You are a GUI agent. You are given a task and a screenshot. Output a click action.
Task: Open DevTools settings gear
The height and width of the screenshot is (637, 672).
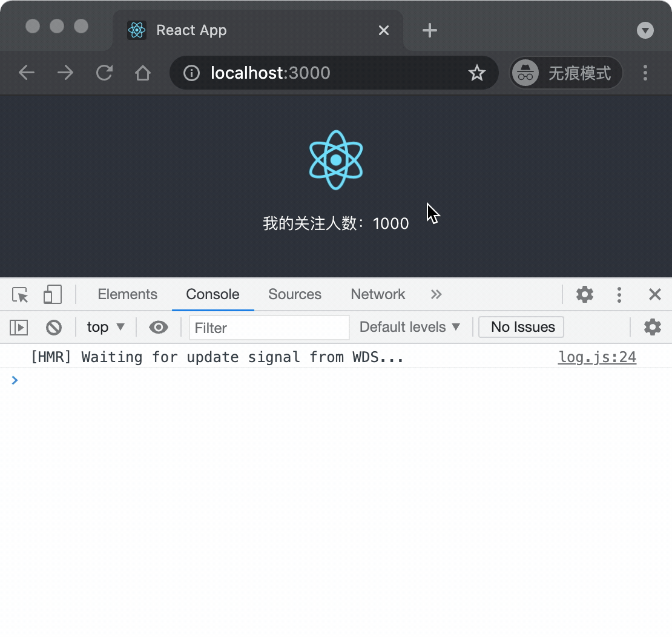coord(584,295)
